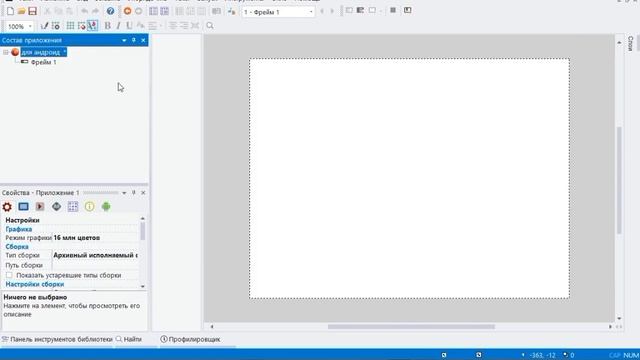Viewport: 640px width, 360px height.
Task: Click the properties panel vertical scrollbar thumb
Action: pos(142,231)
